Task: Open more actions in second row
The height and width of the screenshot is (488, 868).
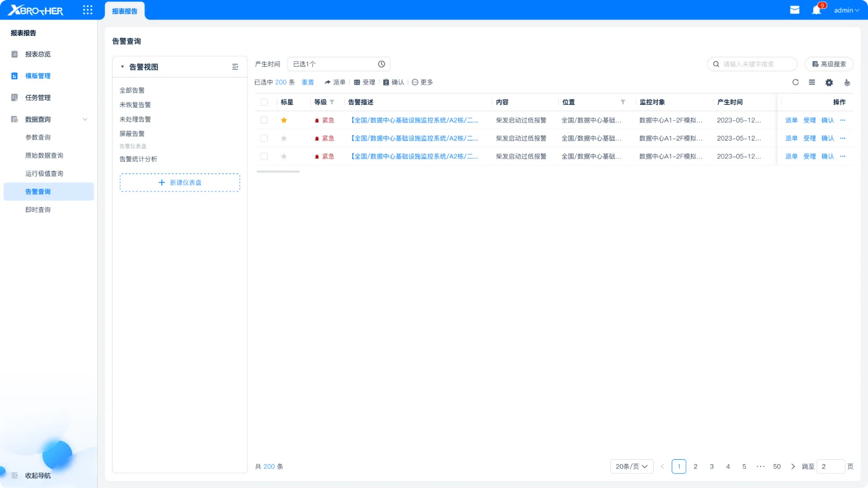Action: [x=843, y=138]
